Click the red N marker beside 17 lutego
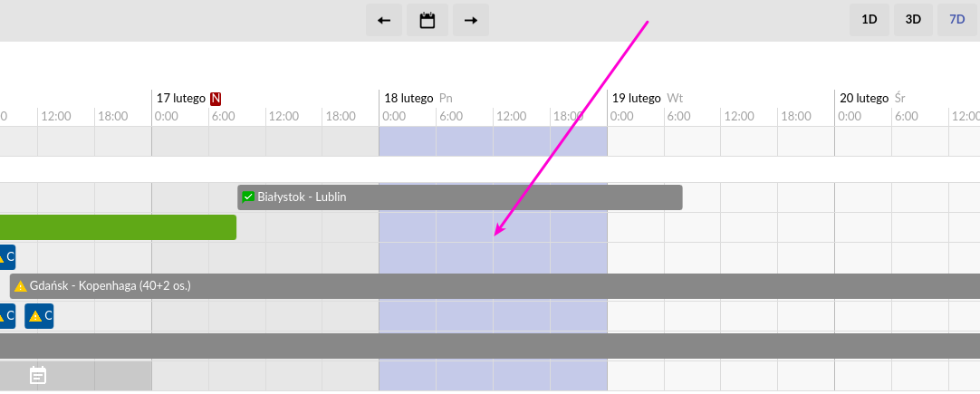 [216, 98]
